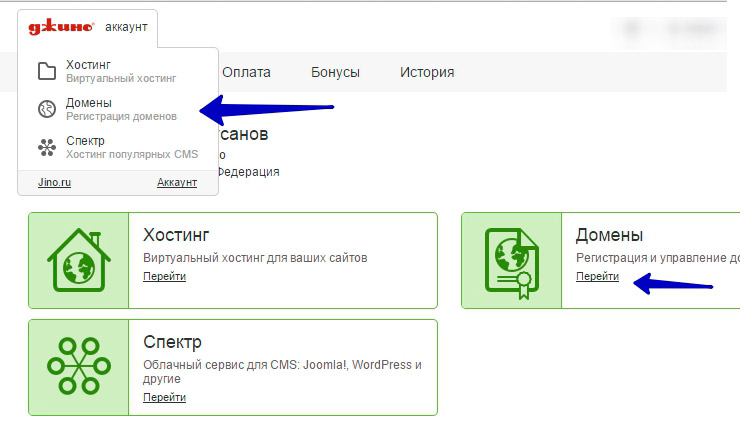The image size is (740, 428).
Task: Click the globe icon beside Домены menu entry
Action: tap(47, 109)
